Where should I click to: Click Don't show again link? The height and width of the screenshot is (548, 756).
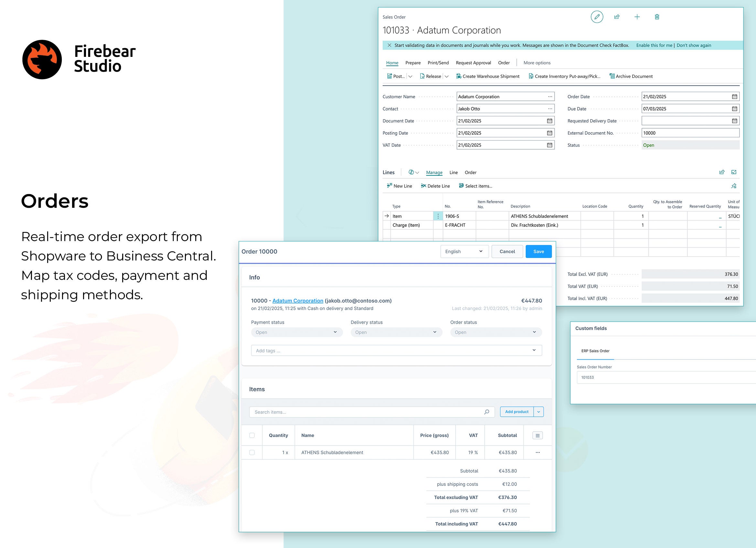(x=694, y=45)
